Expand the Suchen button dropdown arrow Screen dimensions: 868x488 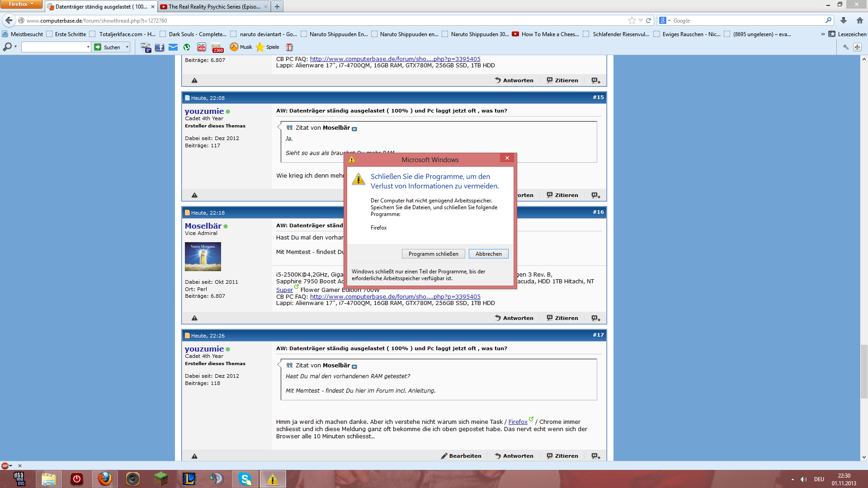127,47
